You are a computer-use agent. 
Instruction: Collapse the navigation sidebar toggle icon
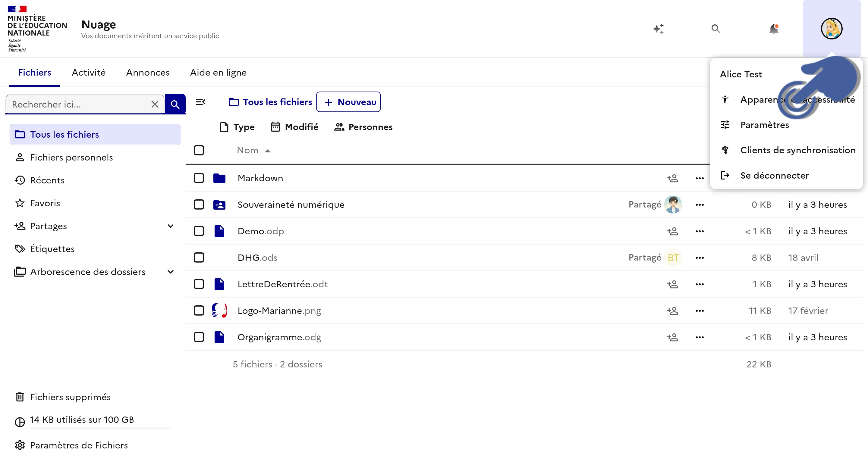pos(200,102)
